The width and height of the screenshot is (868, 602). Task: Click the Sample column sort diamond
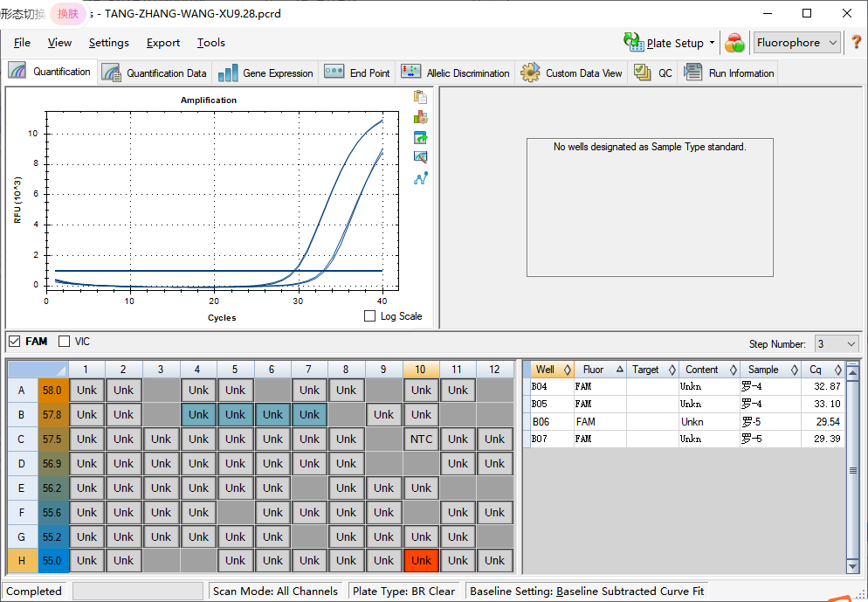coord(794,370)
